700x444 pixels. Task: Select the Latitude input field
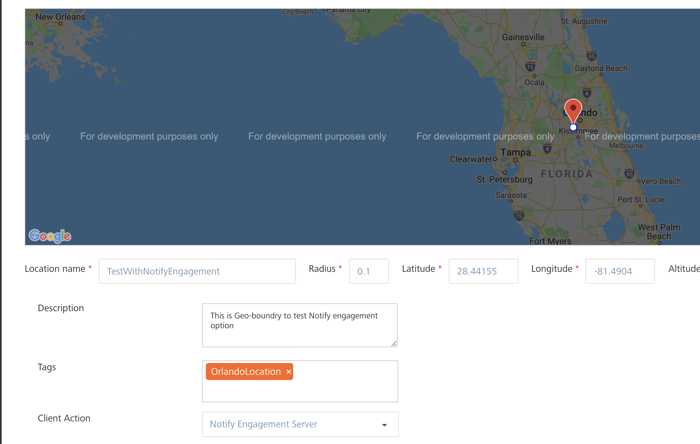(x=483, y=271)
